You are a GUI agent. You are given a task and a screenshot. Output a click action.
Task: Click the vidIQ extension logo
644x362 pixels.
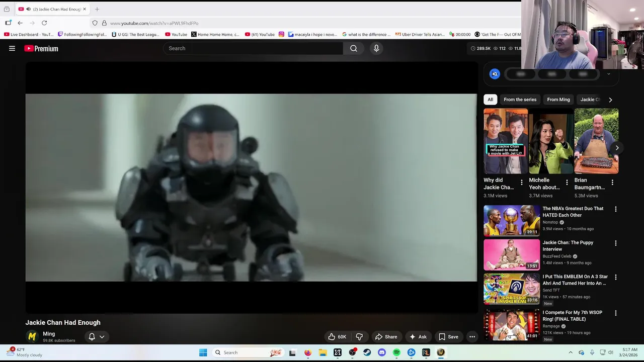pos(495,74)
